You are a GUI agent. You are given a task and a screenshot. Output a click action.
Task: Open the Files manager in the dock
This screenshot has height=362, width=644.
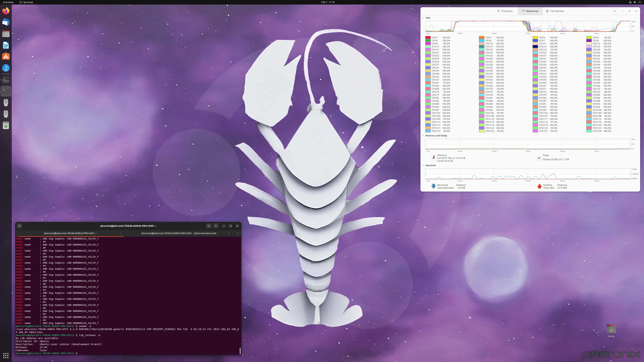point(6,34)
